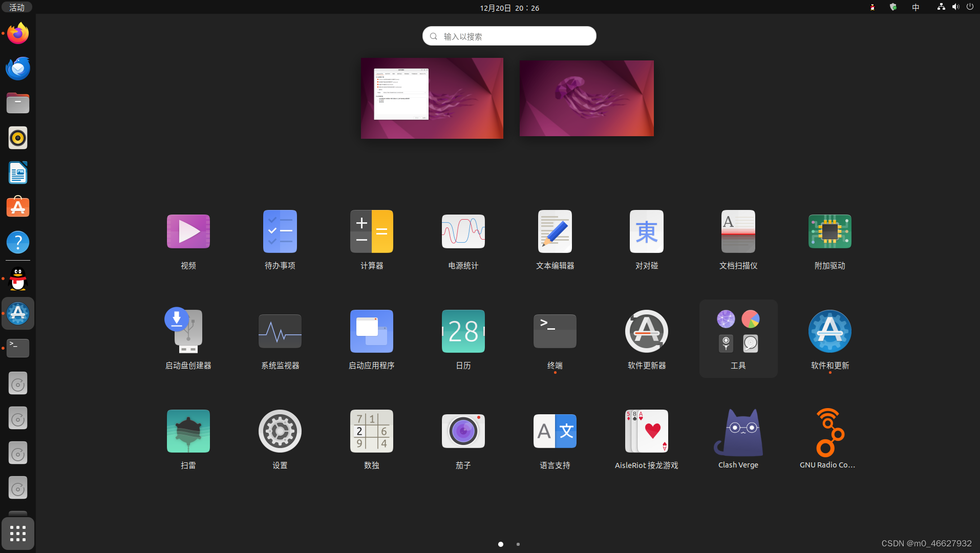Launch Firefox from the dock
The height and width of the screenshot is (553, 980).
[x=17, y=33]
